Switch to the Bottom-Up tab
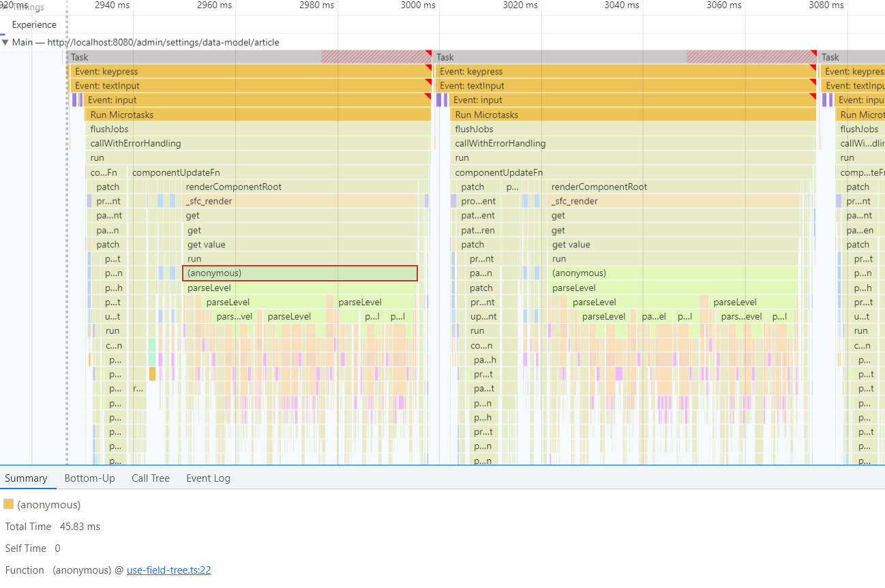885x588 pixels. (89, 478)
